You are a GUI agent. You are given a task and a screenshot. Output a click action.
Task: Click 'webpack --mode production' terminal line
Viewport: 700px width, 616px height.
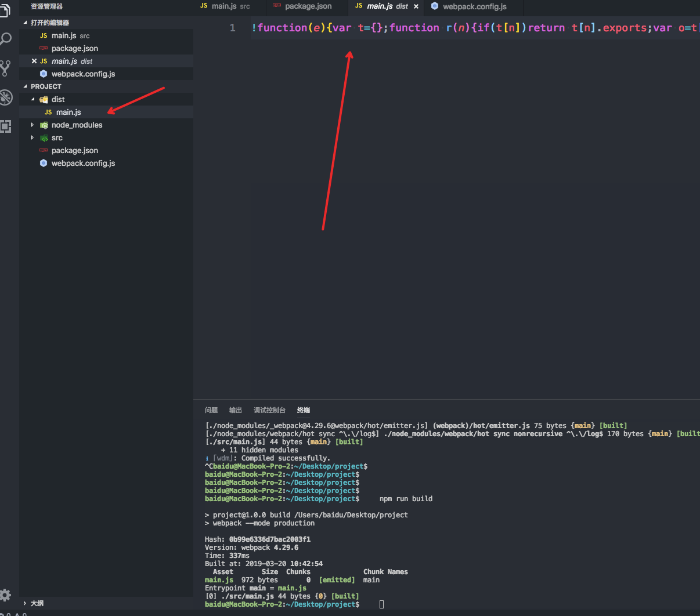[x=259, y=523]
